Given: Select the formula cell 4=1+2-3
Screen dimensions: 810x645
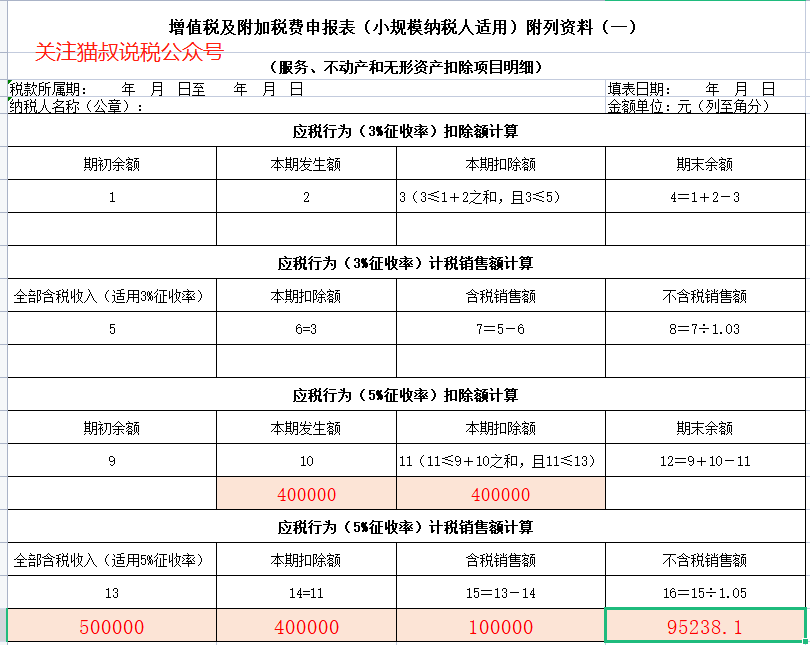Looking at the screenshot, I should (705, 197).
